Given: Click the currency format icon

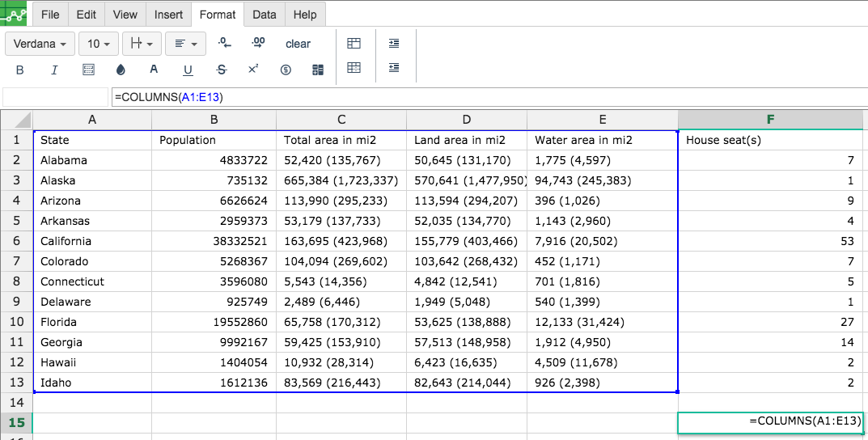Looking at the screenshot, I should 286,70.
